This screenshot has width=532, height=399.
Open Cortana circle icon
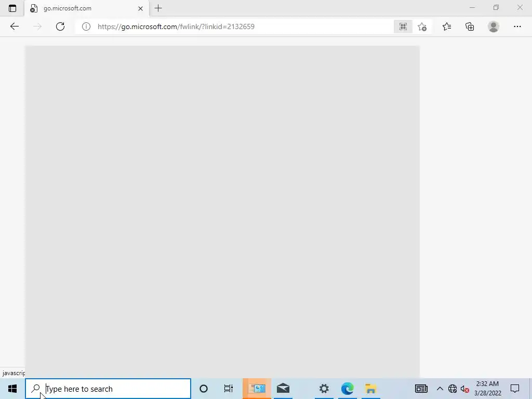click(204, 389)
